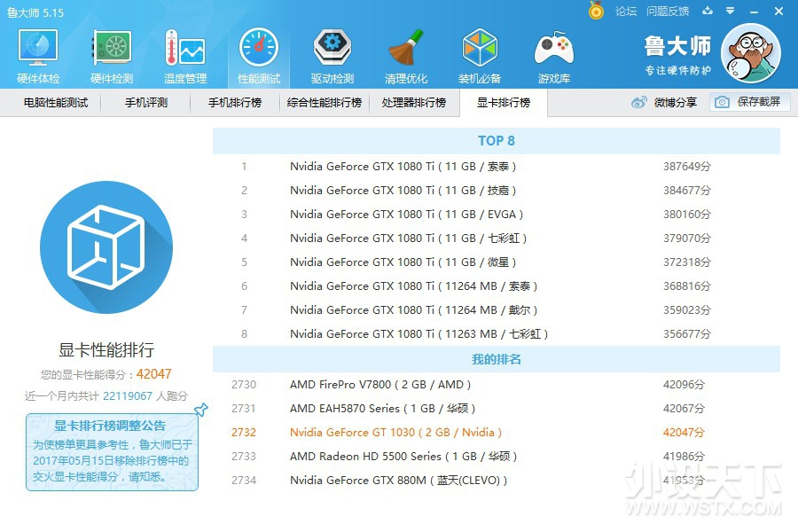Click the 鲁大师 mascot avatar
798x532 pixels.
751,53
